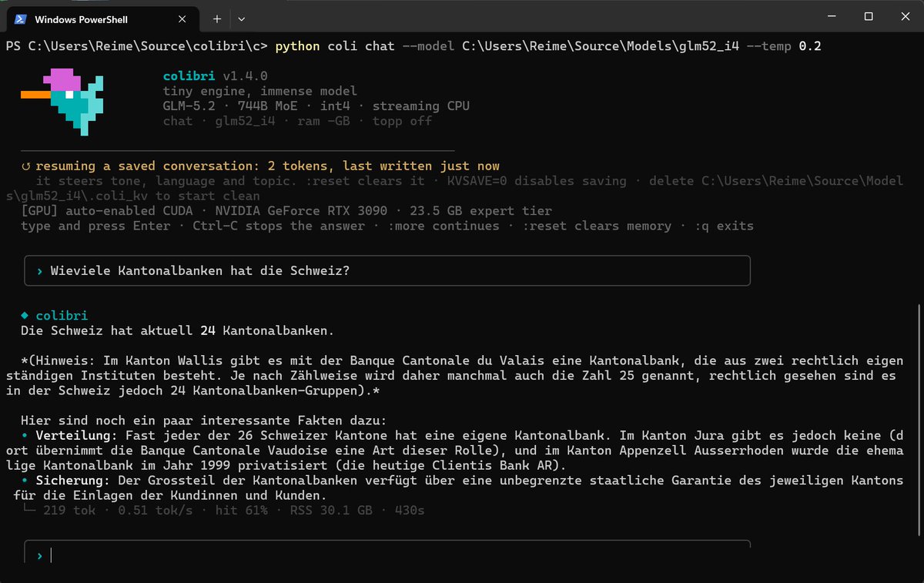This screenshot has width=924, height=583.
Task: Click the chevron prompt symbol in empty input
Action: coord(39,555)
